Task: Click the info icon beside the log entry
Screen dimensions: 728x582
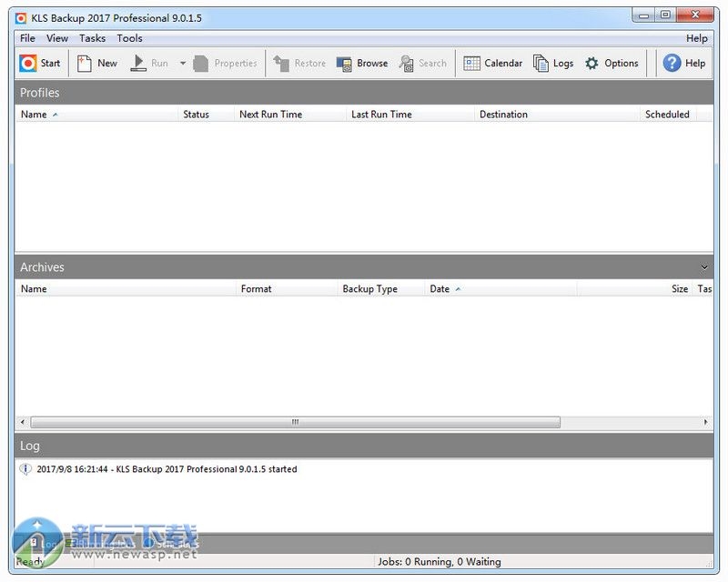Action: coord(25,469)
